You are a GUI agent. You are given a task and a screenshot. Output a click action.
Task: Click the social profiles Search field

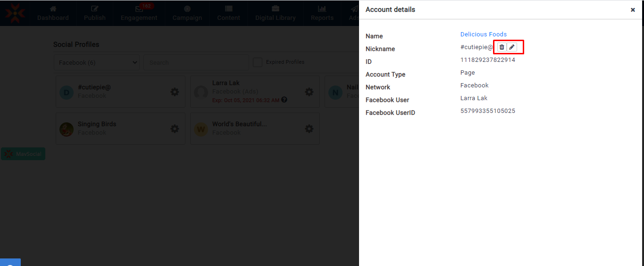pyautogui.click(x=196, y=62)
